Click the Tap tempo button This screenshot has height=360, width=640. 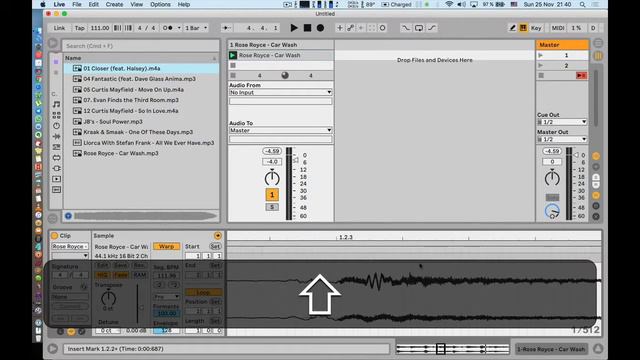click(x=79, y=28)
